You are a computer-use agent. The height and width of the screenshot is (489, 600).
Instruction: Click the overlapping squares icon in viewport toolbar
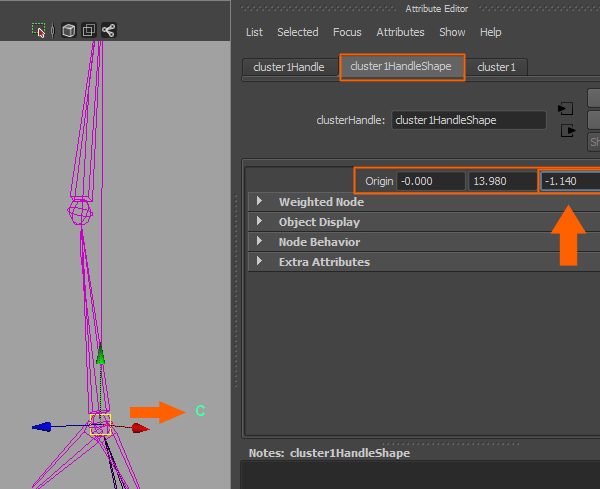(89, 30)
